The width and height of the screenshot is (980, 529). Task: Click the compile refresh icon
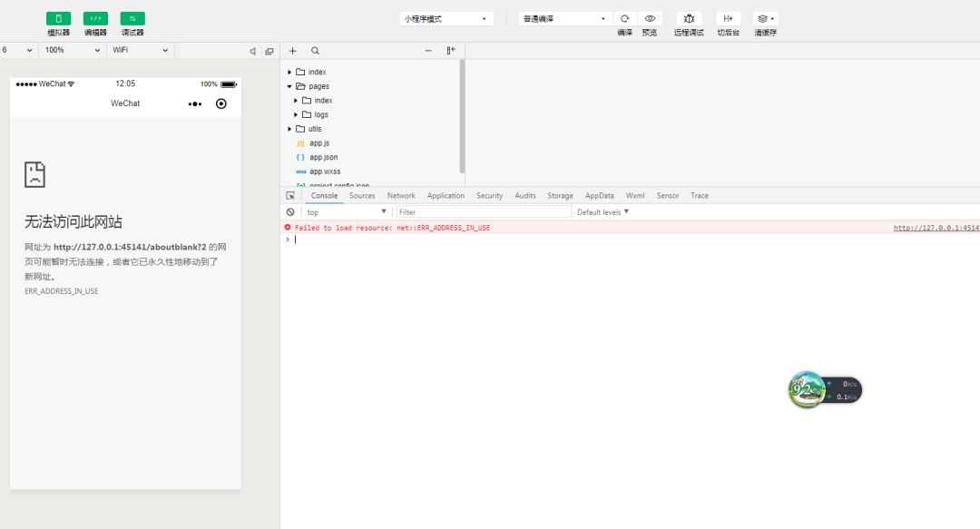pyautogui.click(x=624, y=19)
